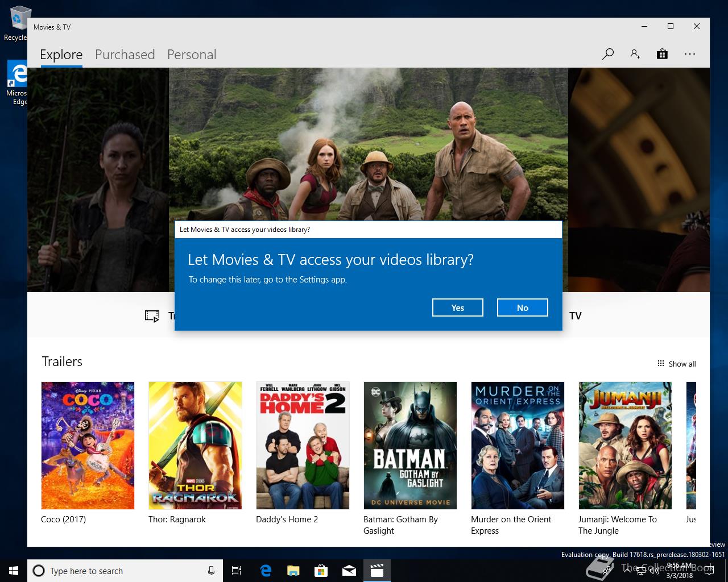Click No to deny videos library access
This screenshot has width=728, height=582.
523,307
